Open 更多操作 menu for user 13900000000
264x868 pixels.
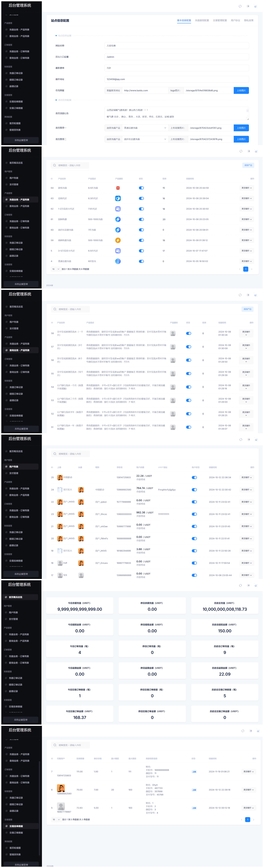tap(246, 514)
